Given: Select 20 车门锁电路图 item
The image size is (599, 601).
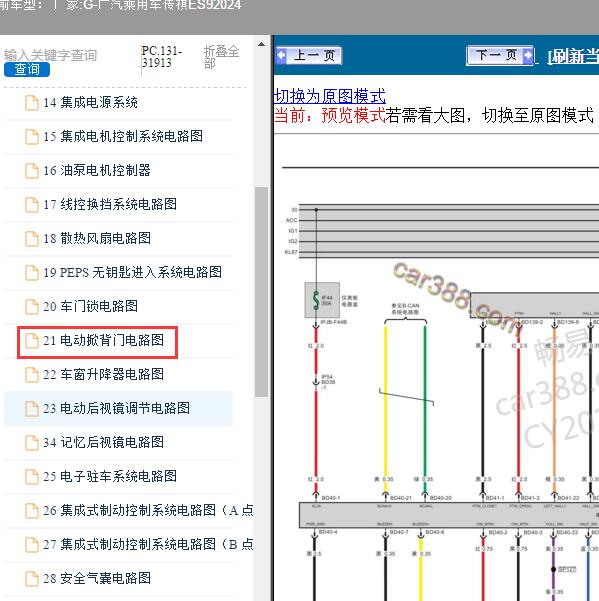Looking at the screenshot, I should pyautogui.click(x=90, y=306).
